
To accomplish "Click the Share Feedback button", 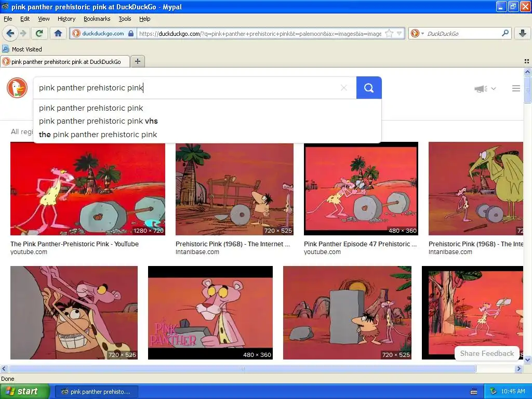I will (x=487, y=353).
